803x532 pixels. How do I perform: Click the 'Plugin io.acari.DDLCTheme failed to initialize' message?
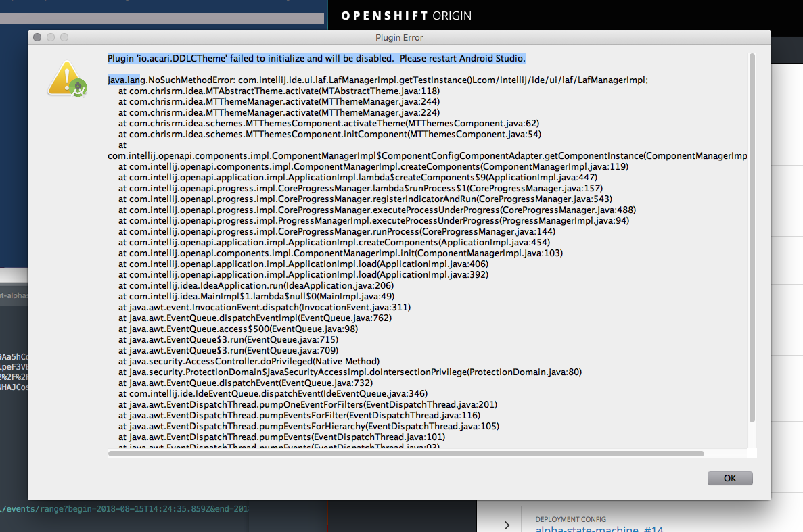[x=317, y=58]
